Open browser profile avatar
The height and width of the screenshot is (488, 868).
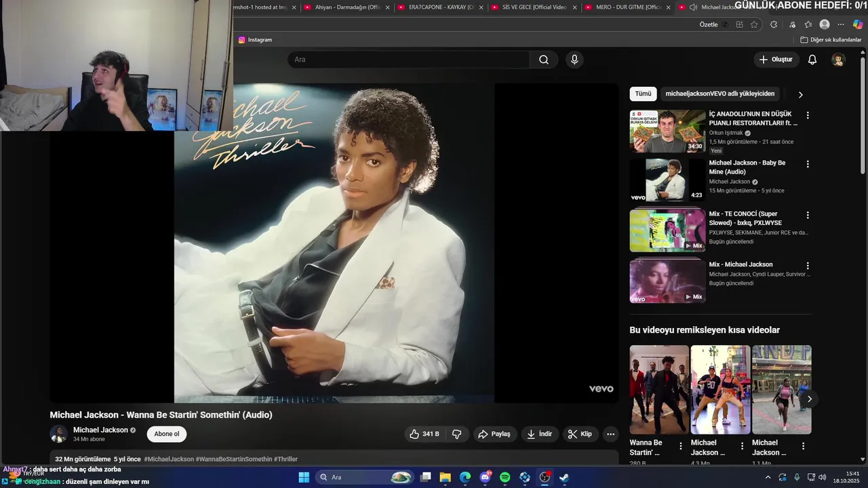pyautogui.click(x=825, y=24)
